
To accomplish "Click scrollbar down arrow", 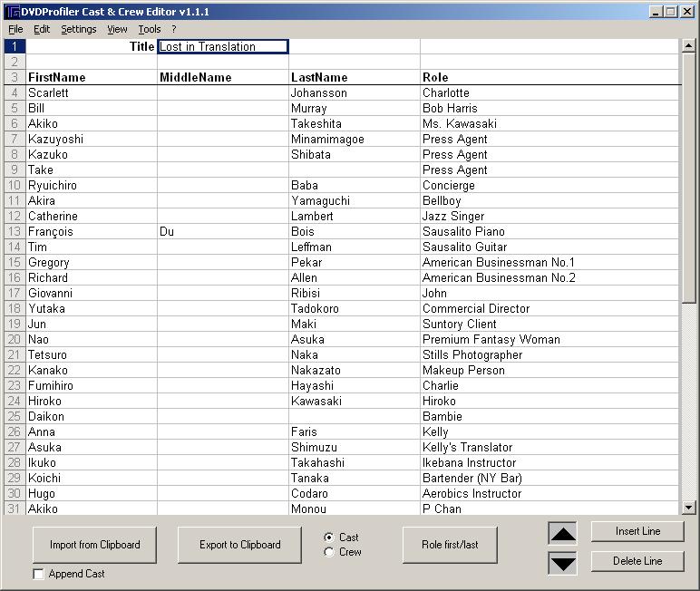I will tap(689, 508).
